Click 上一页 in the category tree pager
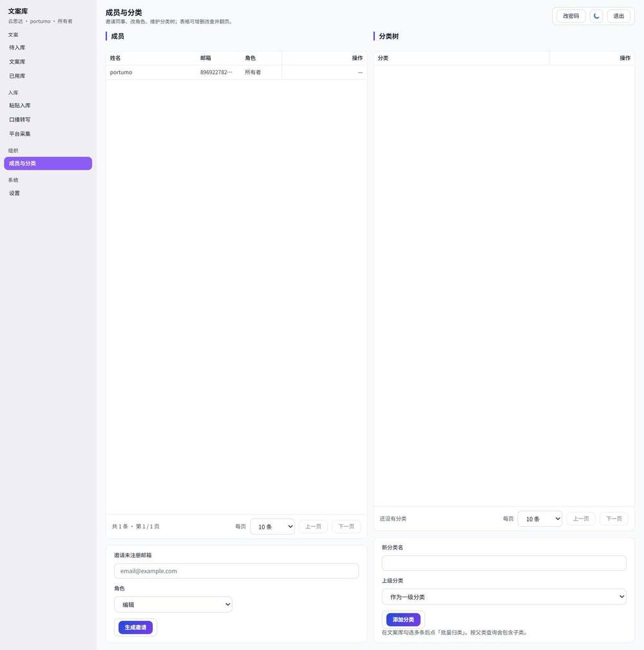 point(581,519)
